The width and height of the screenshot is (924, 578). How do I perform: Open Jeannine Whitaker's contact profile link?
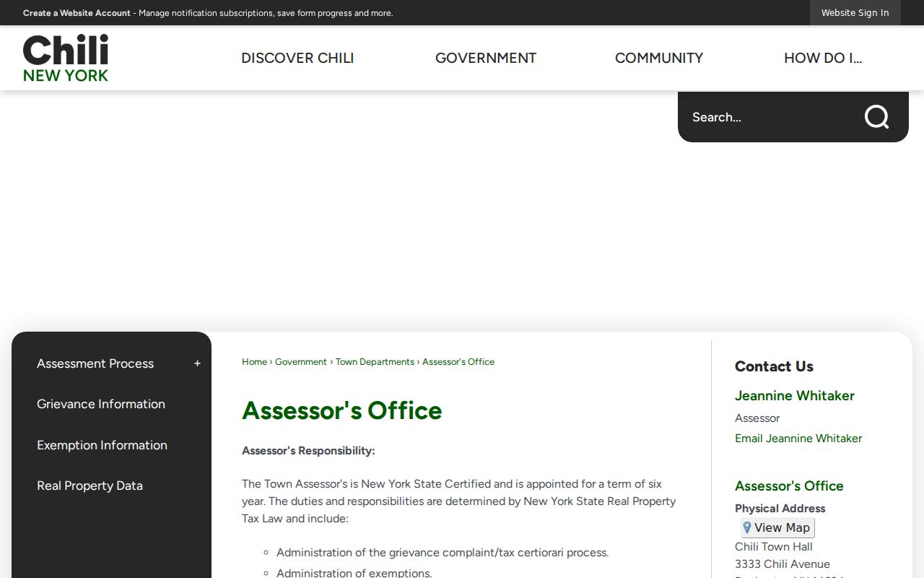[795, 396]
